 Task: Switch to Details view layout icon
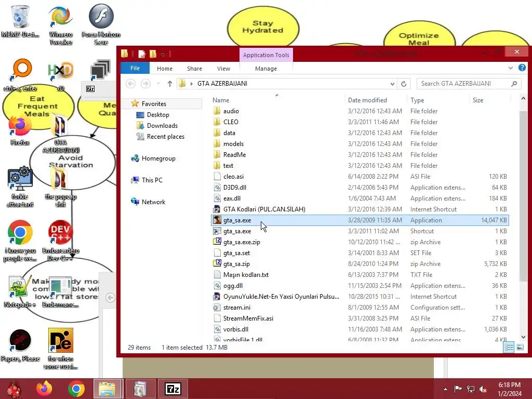click(x=508, y=347)
